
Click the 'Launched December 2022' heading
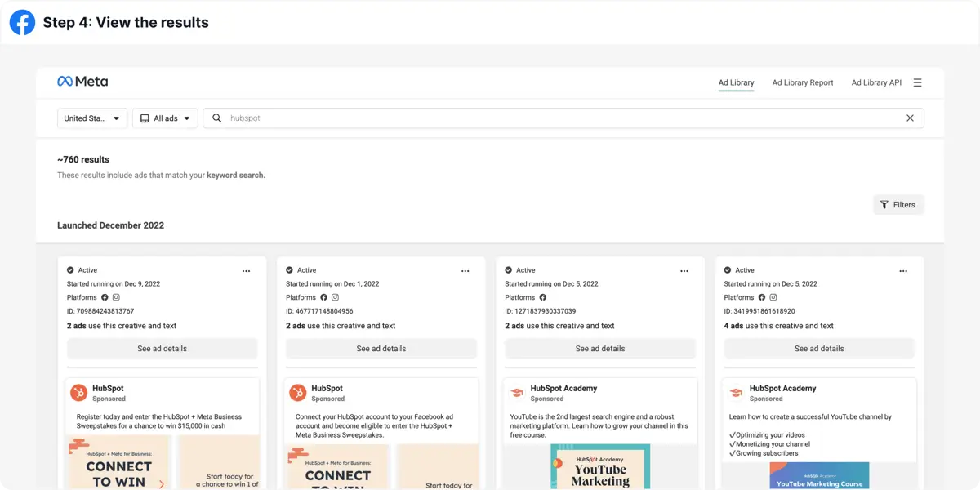(110, 225)
